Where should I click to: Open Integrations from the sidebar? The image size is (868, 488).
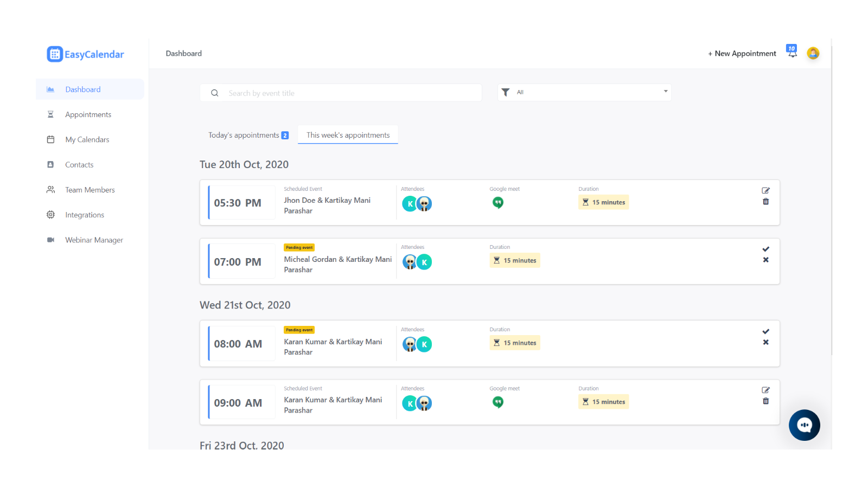click(85, 215)
